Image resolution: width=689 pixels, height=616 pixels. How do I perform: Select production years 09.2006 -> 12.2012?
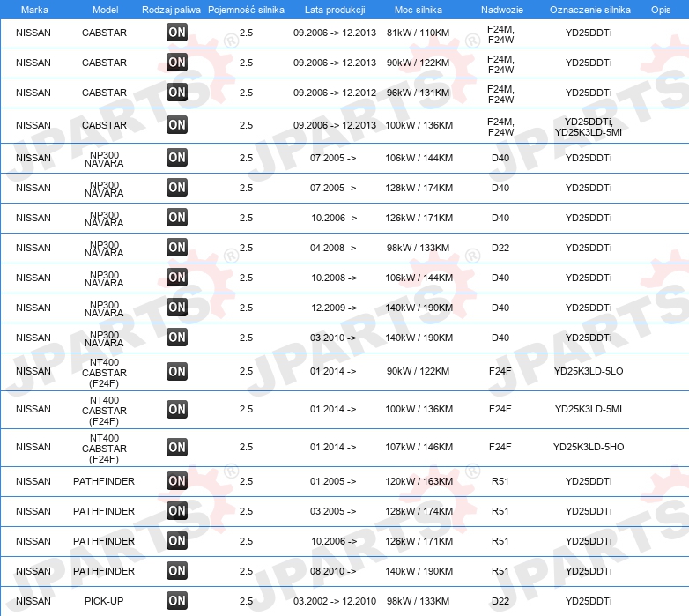click(335, 93)
